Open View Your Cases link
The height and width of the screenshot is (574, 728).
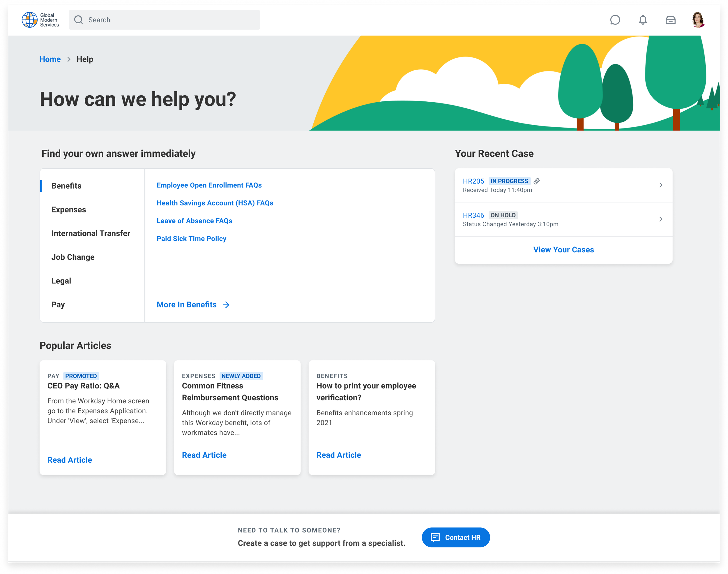coord(563,250)
